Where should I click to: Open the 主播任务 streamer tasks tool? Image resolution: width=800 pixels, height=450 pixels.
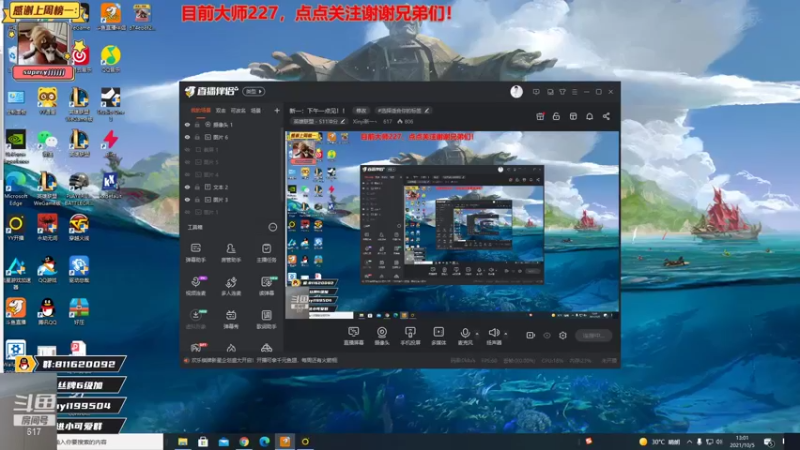tap(266, 253)
